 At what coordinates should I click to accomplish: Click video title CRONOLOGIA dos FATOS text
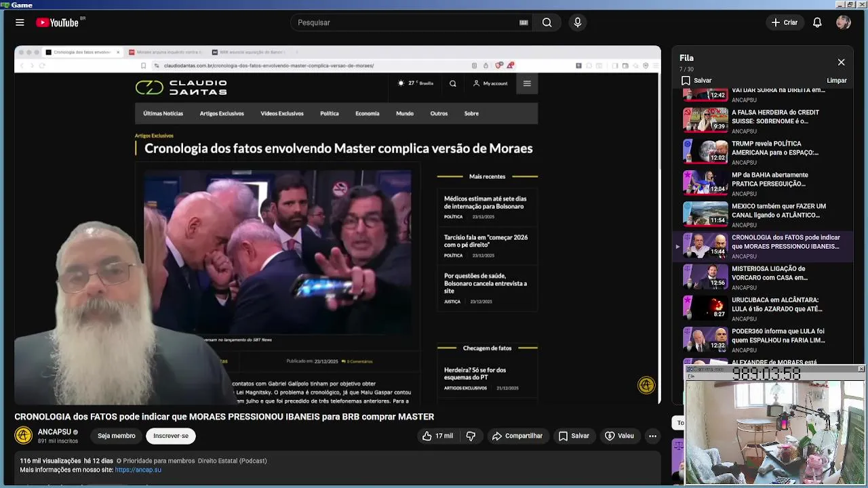(224, 417)
